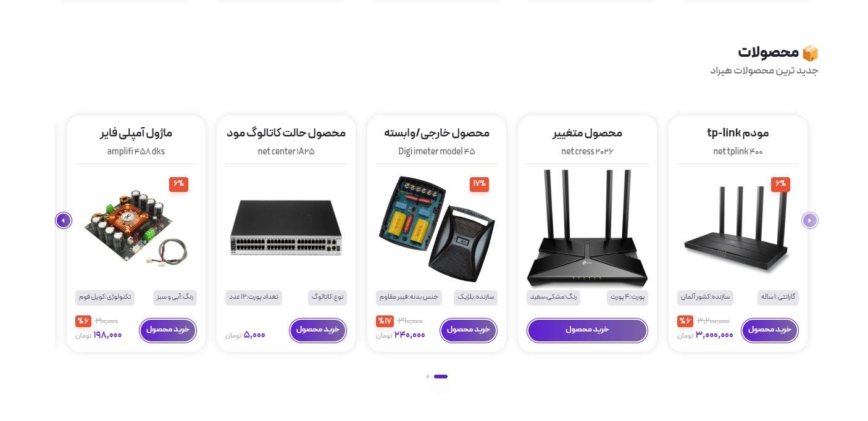Buy the Digi imeter model 45 product
Image resolution: width=868 pixels, height=421 pixels.
[x=469, y=330]
